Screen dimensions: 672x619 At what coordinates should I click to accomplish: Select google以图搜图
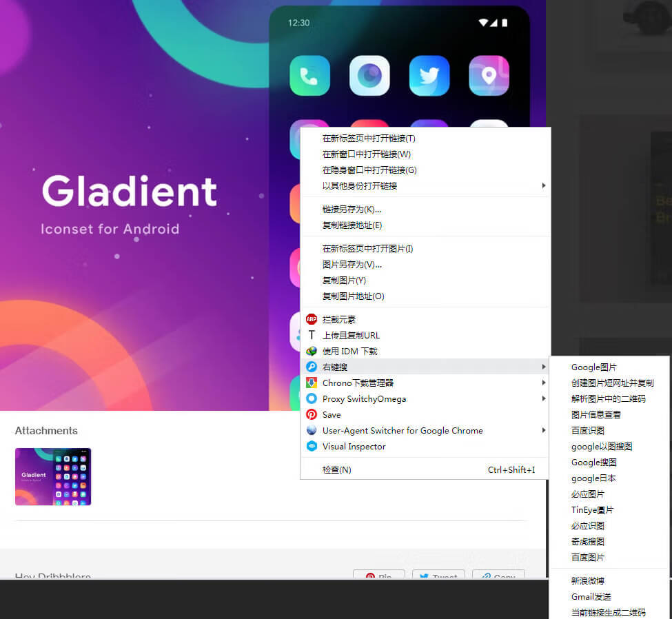(609, 447)
